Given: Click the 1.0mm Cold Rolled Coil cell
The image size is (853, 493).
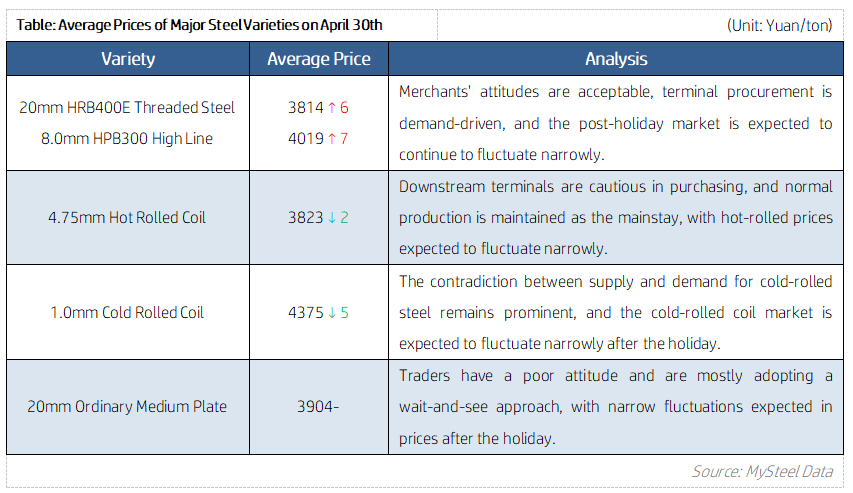Looking at the screenshot, I should pos(127,313).
